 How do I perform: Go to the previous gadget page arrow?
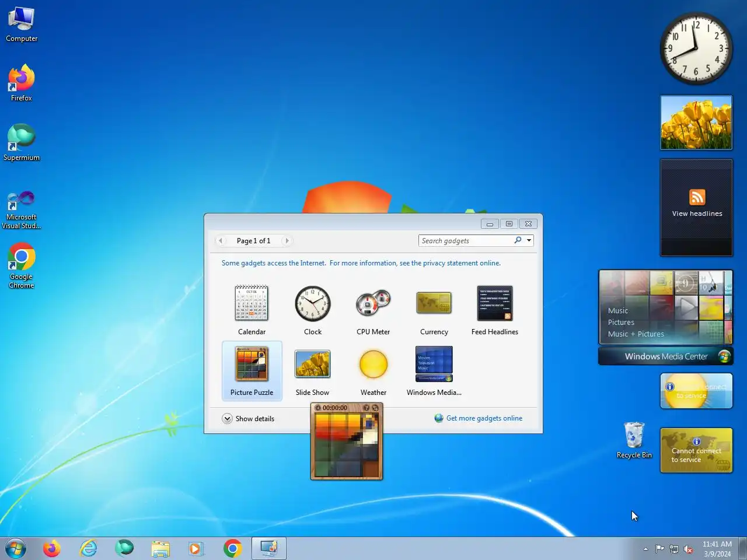pyautogui.click(x=221, y=240)
